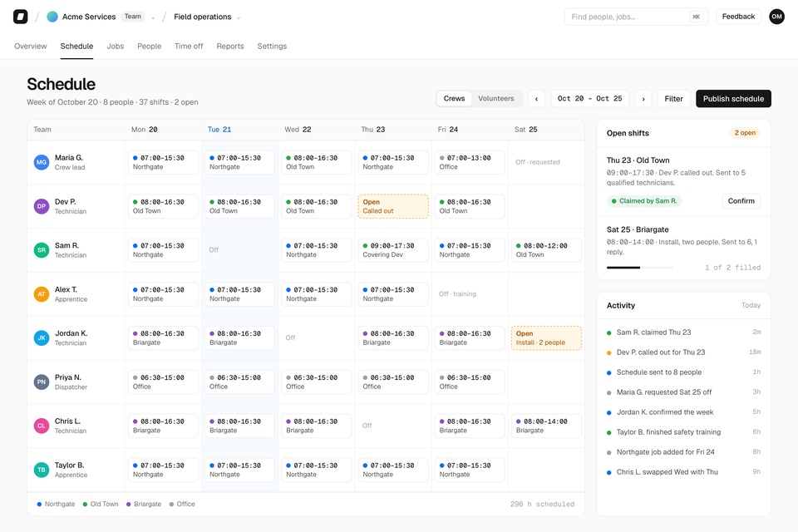798x532 pixels.
Task: Click the Office legend label
Action: 185,504
